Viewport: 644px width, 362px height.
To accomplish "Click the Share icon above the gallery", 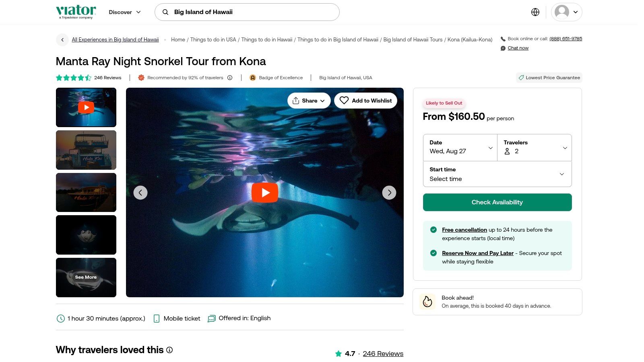I will tap(297, 101).
